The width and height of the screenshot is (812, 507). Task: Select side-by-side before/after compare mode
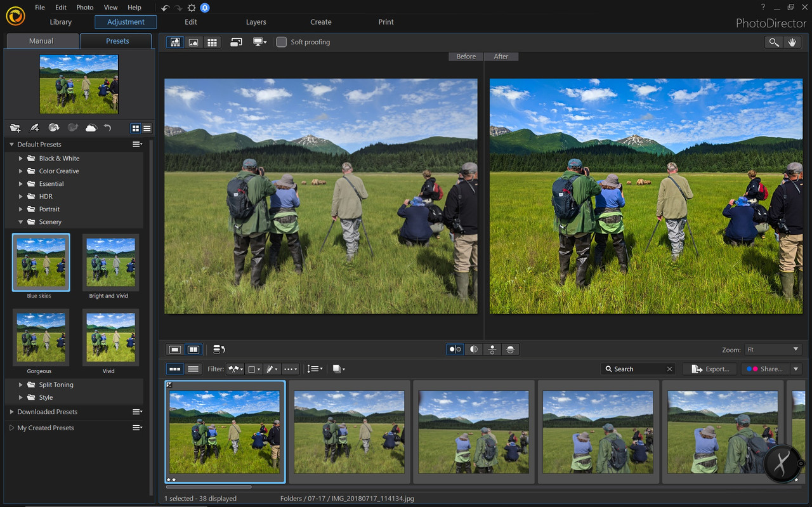(x=455, y=350)
